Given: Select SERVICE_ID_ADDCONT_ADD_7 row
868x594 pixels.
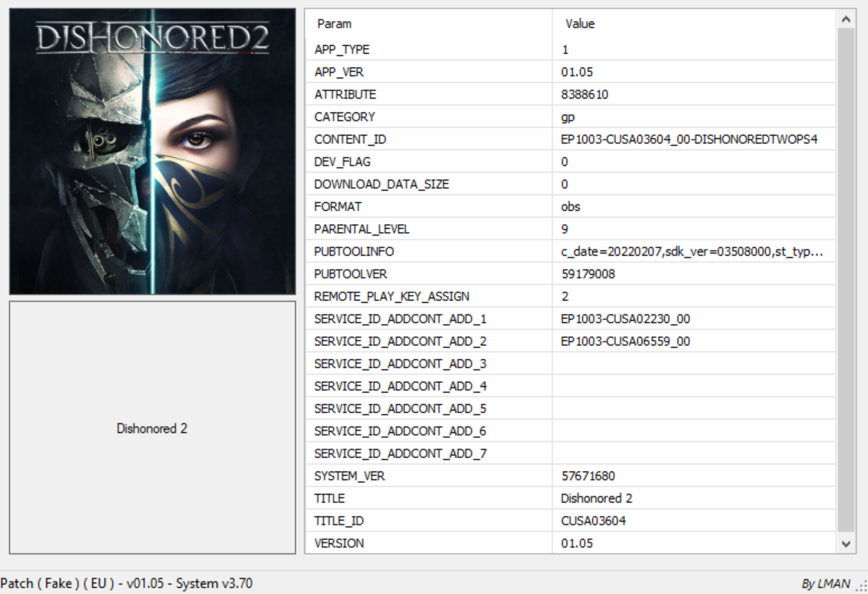Looking at the screenshot, I should [570, 454].
